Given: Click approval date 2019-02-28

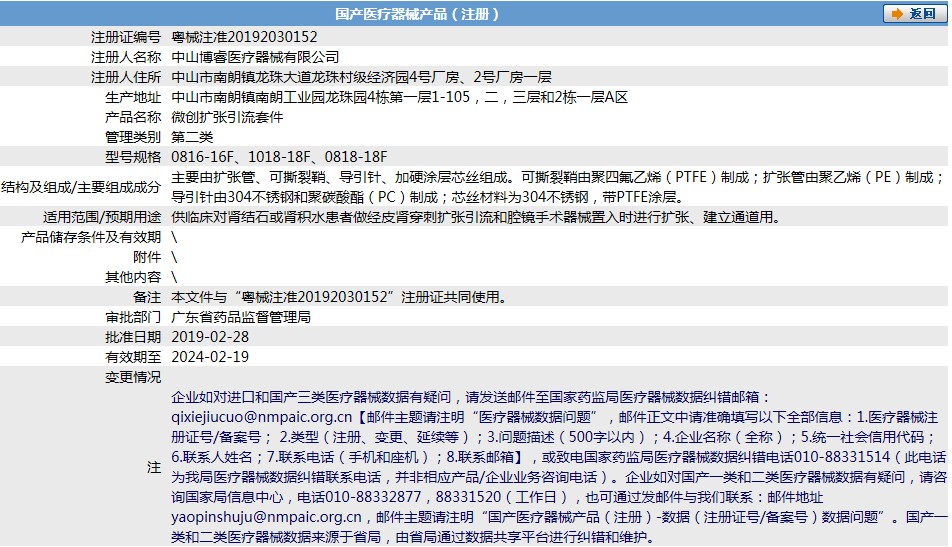Looking at the screenshot, I should click(x=210, y=338).
